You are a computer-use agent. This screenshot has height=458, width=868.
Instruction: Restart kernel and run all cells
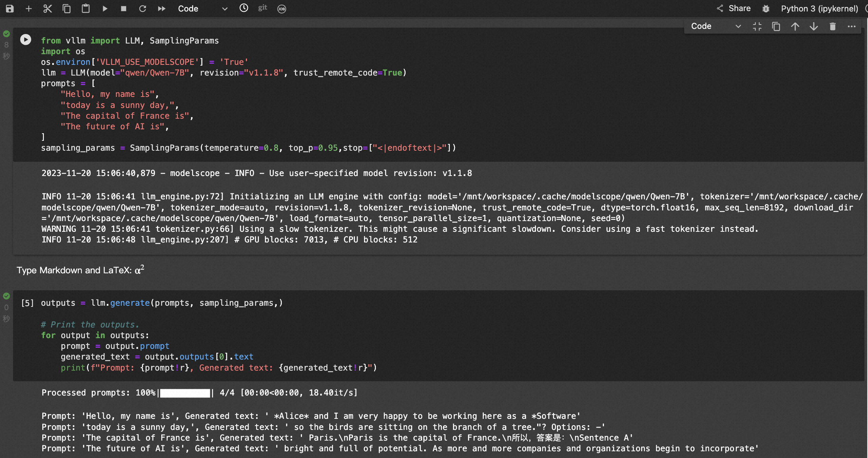coord(162,8)
